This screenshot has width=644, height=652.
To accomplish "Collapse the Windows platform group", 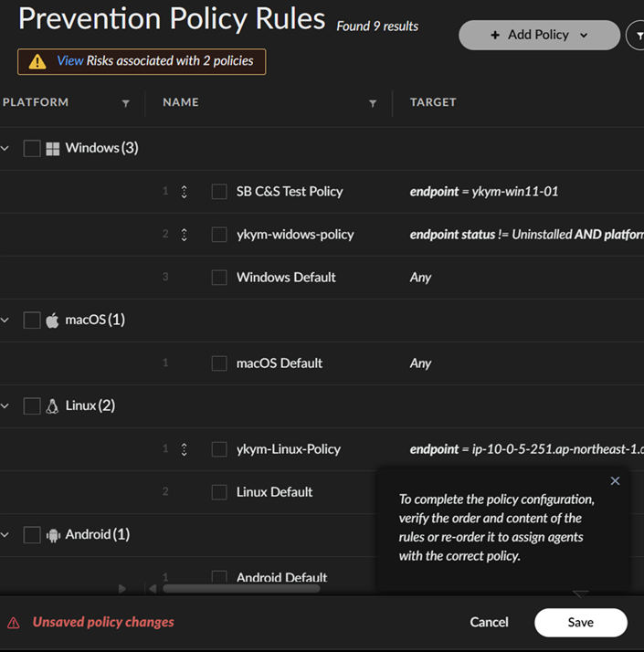I will tap(5, 148).
